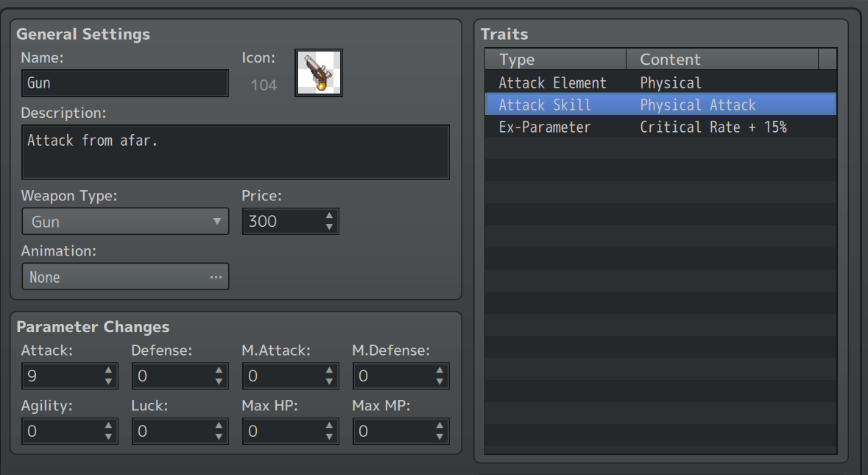Click the Type column header in Traits
This screenshot has height=475, width=868.
[555, 59]
